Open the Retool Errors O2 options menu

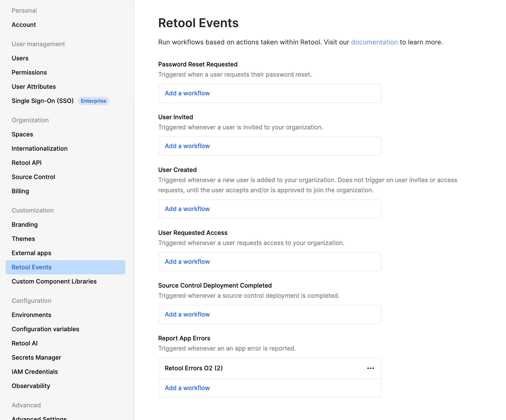coord(370,368)
